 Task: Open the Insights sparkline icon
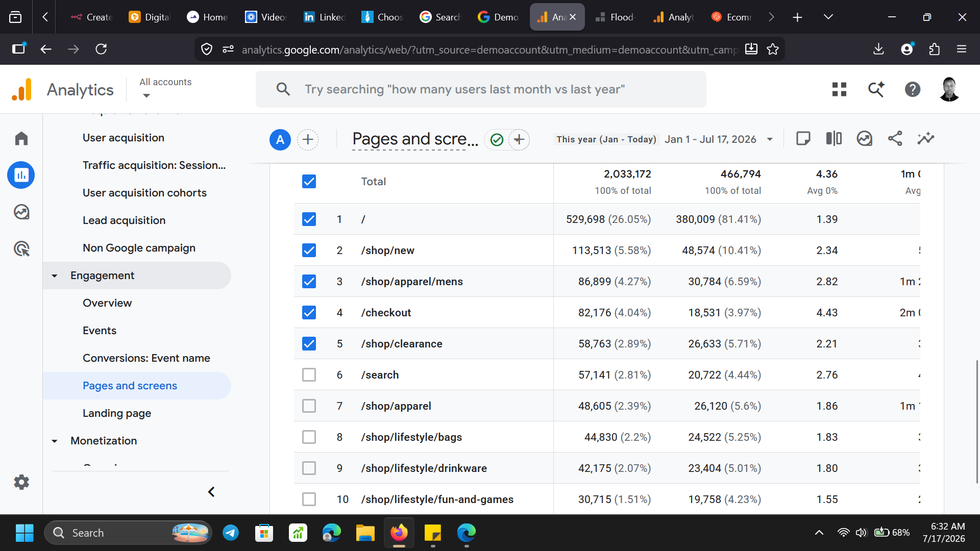(926, 138)
